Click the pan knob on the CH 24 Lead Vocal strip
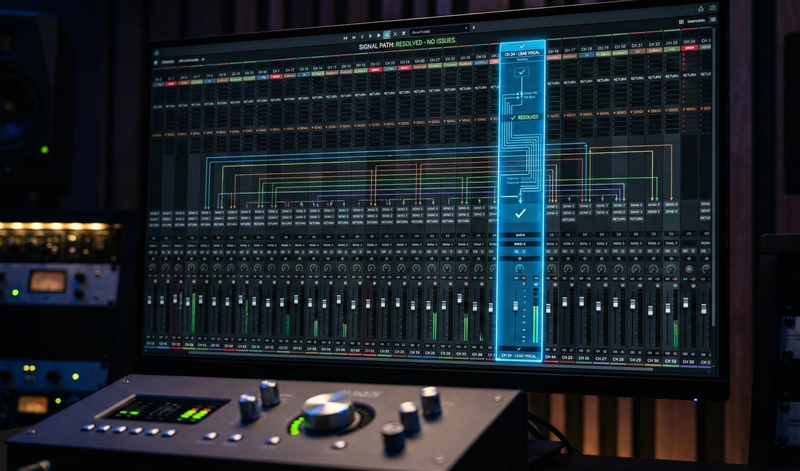The image size is (800, 471). tap(520, 269)
